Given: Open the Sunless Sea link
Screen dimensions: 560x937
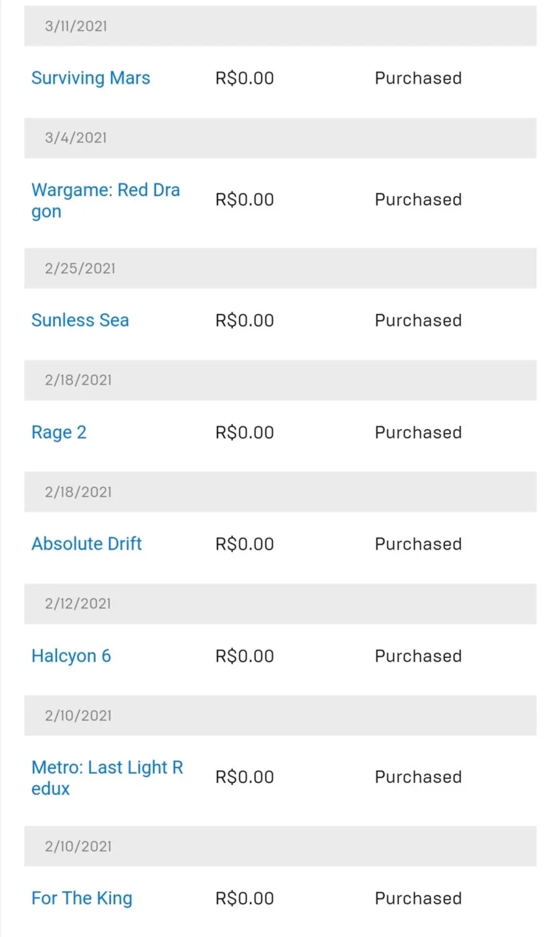Looking at the screenshot, I should click(80, 321).
